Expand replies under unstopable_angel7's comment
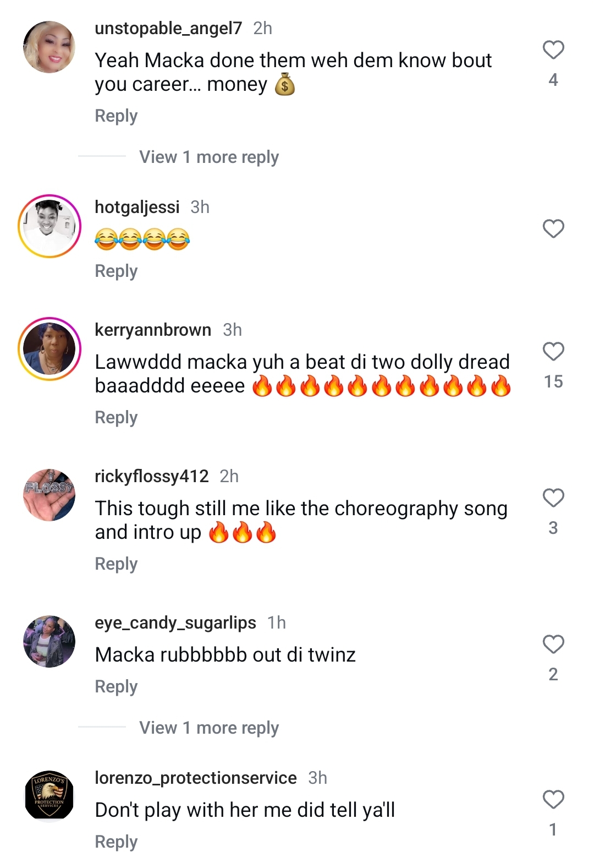 pos(209,157)
